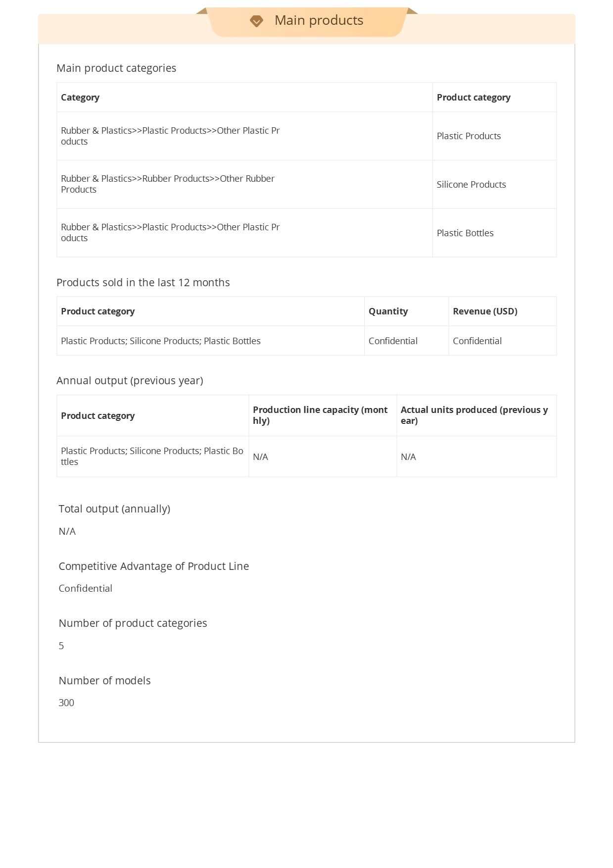Click the Confidential value under Quantity
613x868 pixels.
tap(393, 341)
